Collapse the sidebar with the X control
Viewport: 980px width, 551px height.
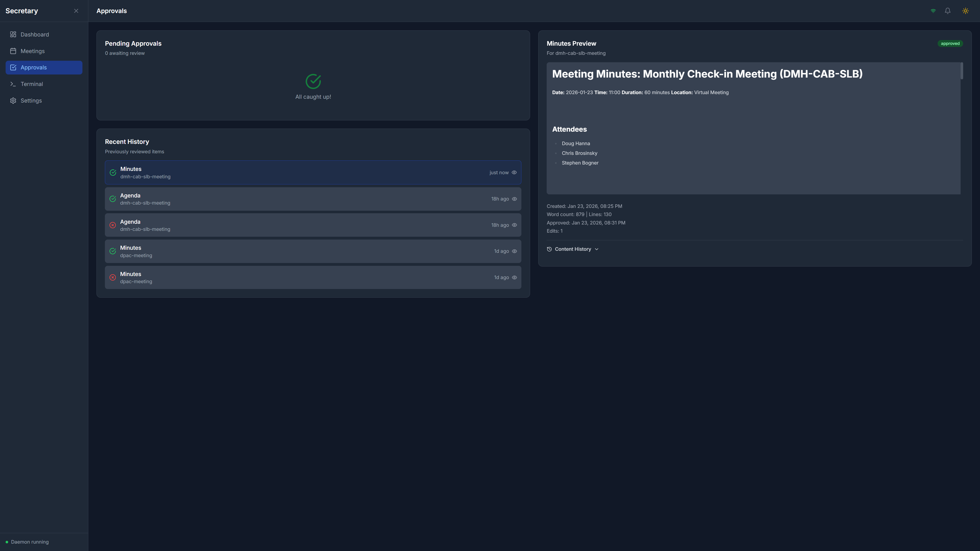click(x=76, y=11)
